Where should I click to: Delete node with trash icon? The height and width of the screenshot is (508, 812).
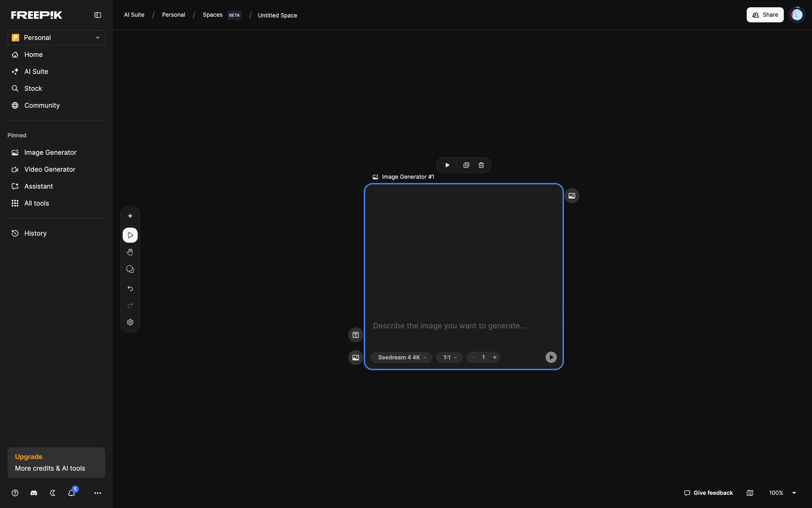(481, 165)
